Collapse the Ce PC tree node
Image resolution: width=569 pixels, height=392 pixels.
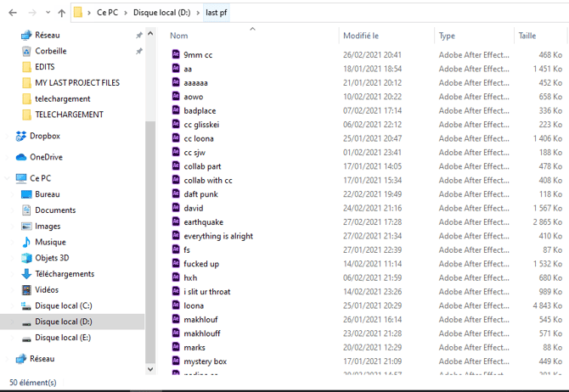click(7, 178)
